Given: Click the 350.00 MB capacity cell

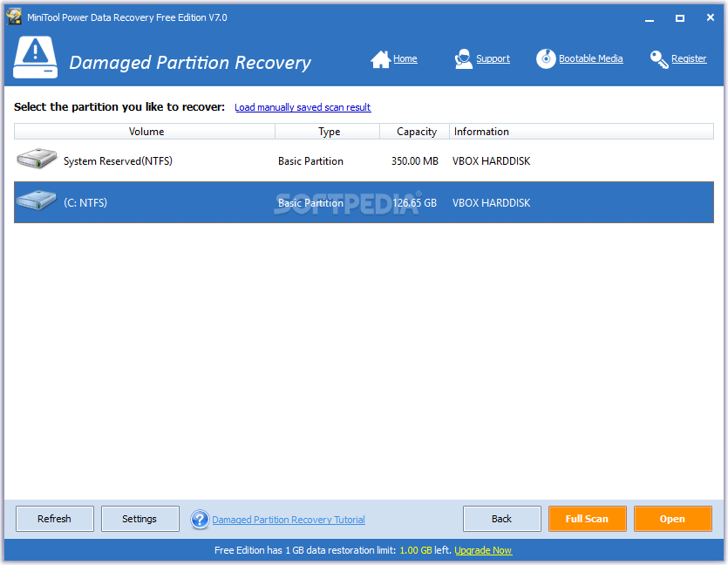Looking at the screenshot, I should click(415, 161).
